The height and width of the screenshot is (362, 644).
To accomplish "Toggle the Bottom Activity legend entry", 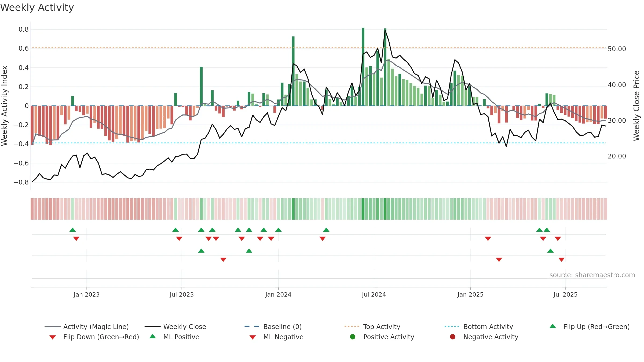I will click(x=479, y=327).
